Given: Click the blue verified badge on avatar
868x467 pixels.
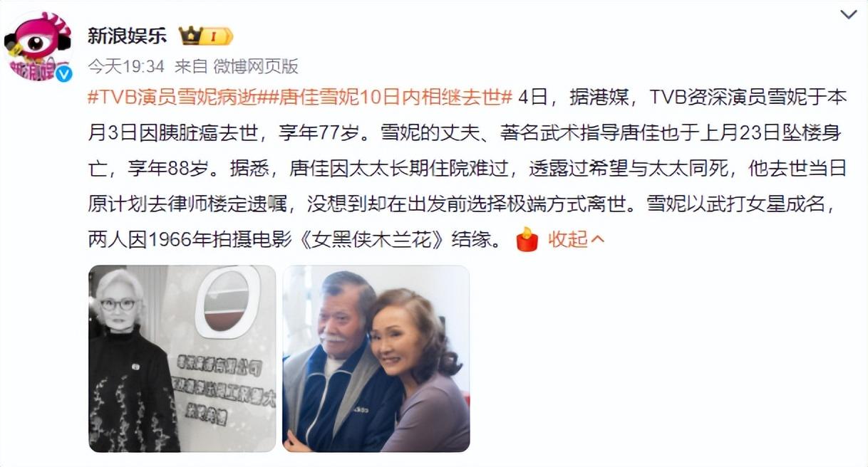Looking at the screenshot, I should [x=64, y=73].
